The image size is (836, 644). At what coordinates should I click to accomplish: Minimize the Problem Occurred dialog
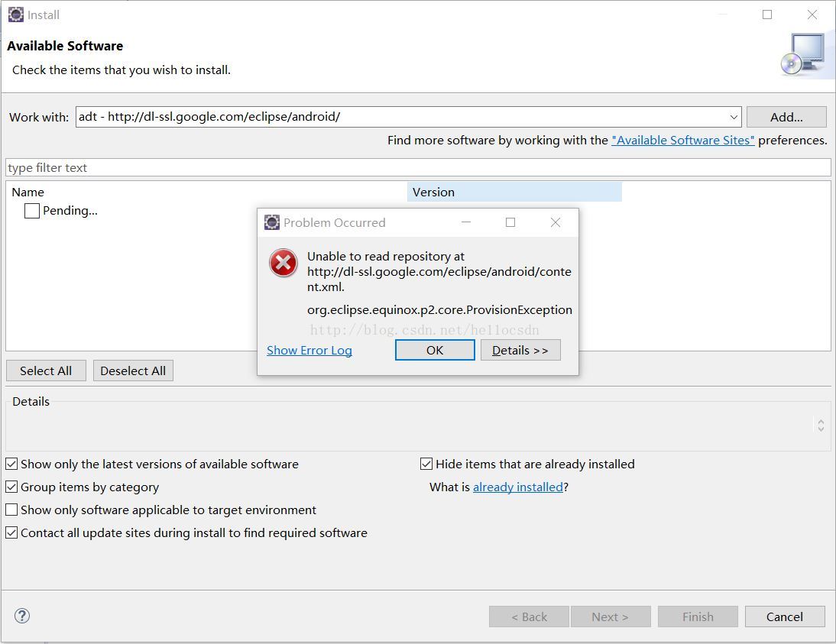pyautogui.click(x=465, y=222)
